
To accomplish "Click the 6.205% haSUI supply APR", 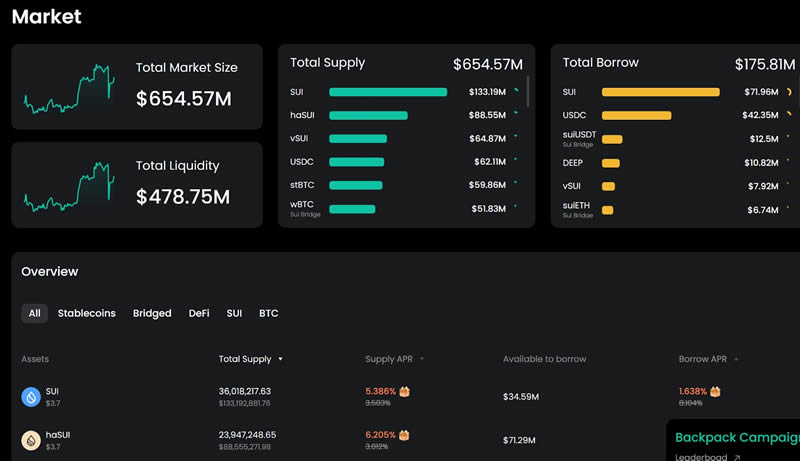I will coord(381,435).
